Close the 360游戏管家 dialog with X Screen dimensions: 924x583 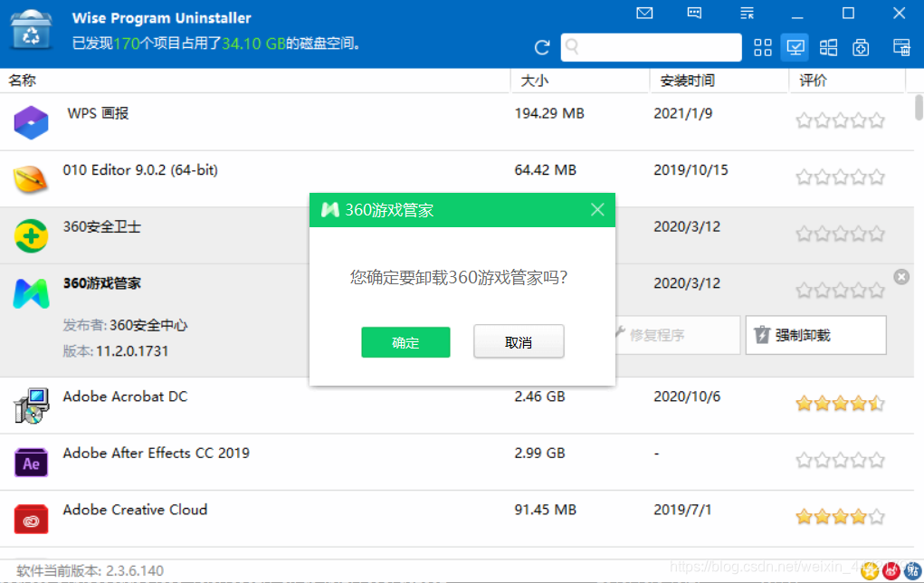tap(597, 209)
